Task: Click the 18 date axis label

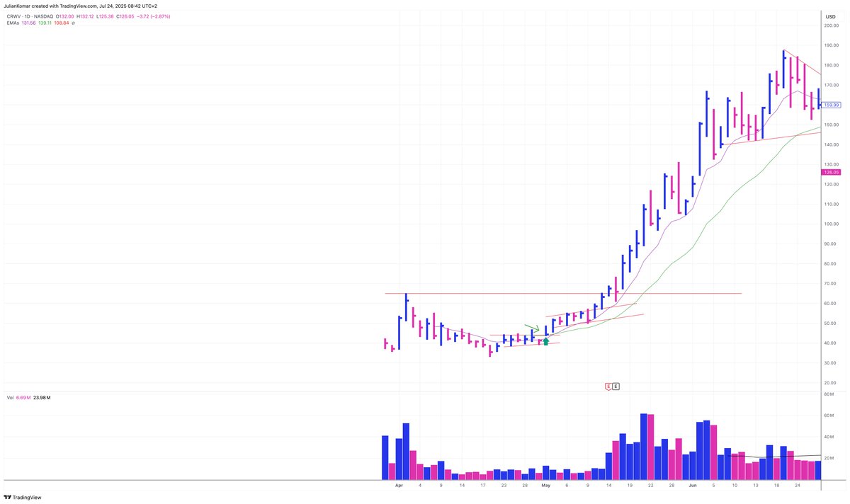Action: pyautogui.click(x=776, y=486)
